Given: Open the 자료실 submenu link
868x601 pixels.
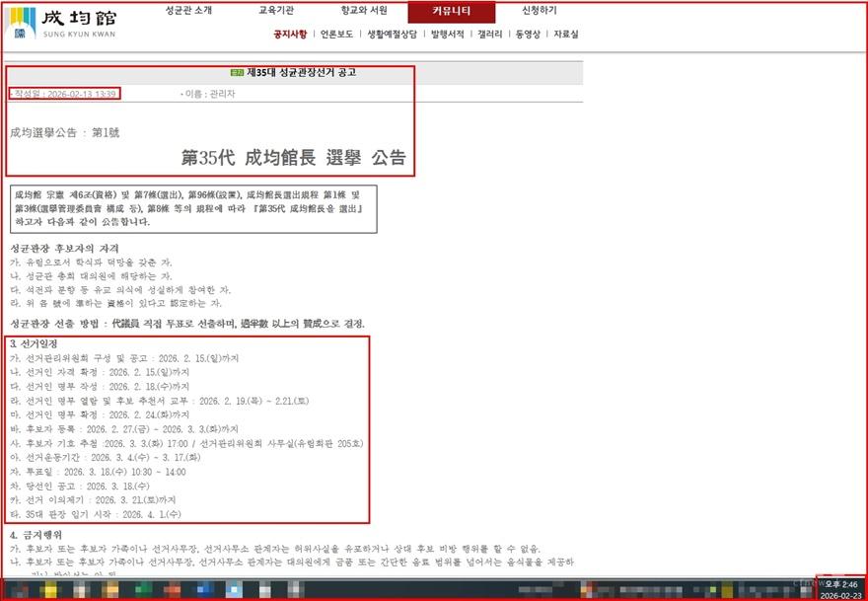Looking at the screenshot, I should pyautogui.click(x=566, y=35).
